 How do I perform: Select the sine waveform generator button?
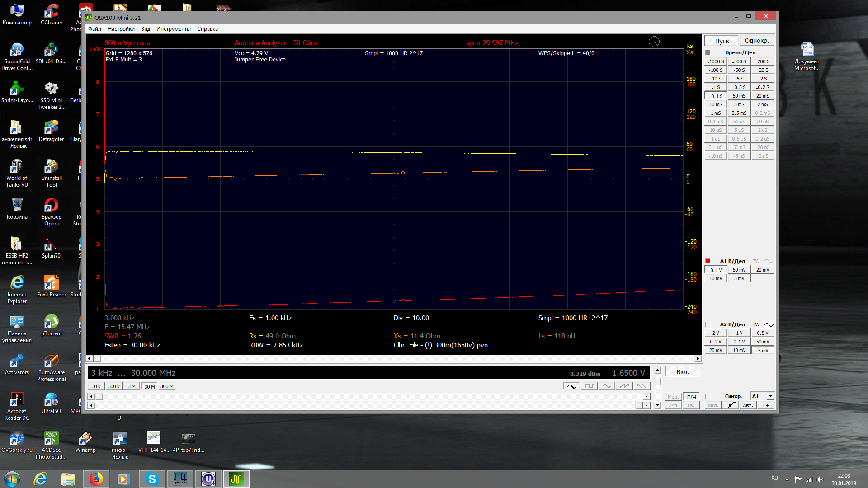pyautogui.click(x=571, y=386)
